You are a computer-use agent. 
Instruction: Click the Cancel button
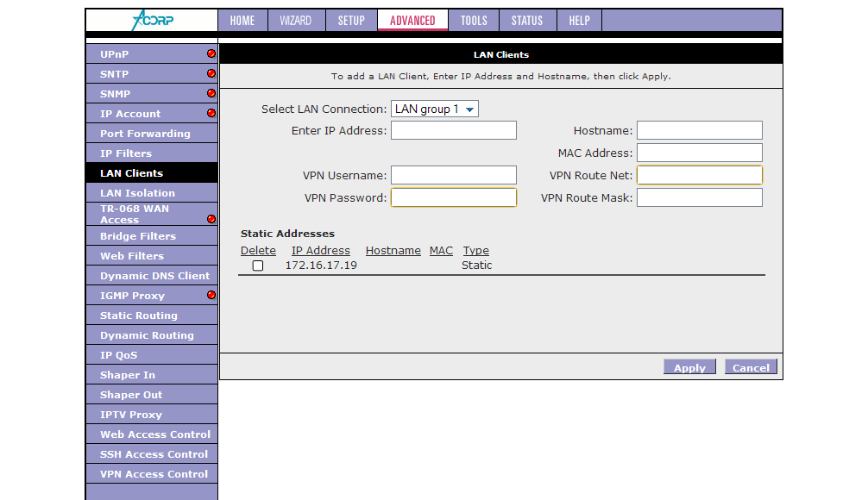click(751, 367)
